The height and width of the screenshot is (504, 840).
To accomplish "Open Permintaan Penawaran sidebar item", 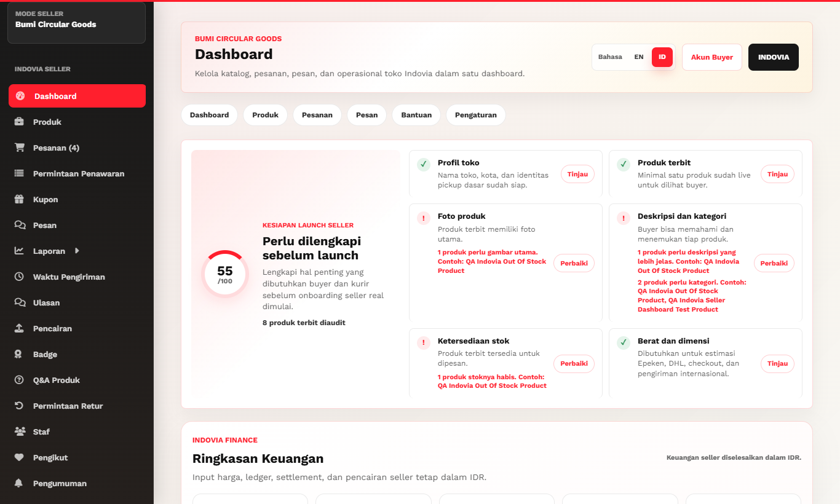I will (x=77, y=173).
